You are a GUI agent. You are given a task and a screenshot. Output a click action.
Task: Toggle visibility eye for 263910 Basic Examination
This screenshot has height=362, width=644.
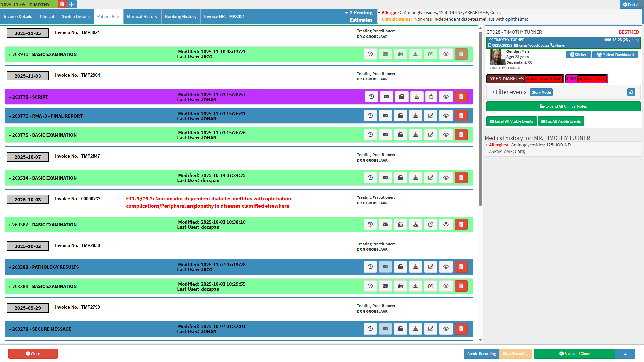[446, 54]
